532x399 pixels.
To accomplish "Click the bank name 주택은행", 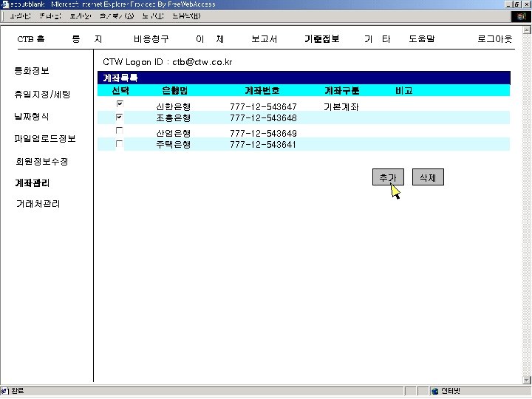I will click(174, 145).
